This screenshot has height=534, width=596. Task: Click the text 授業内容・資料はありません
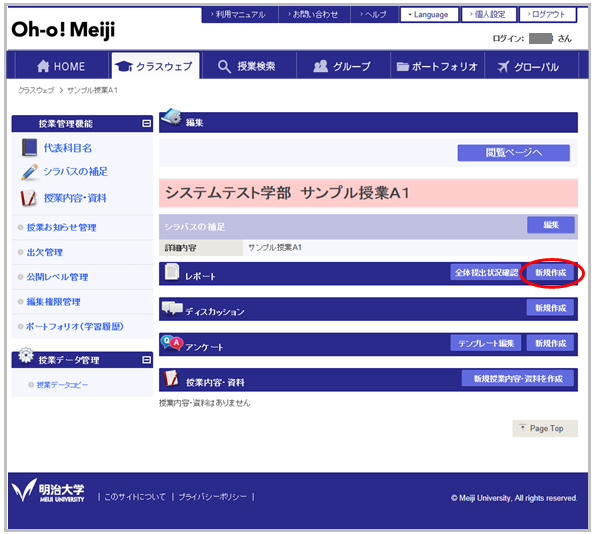(204, 403)
